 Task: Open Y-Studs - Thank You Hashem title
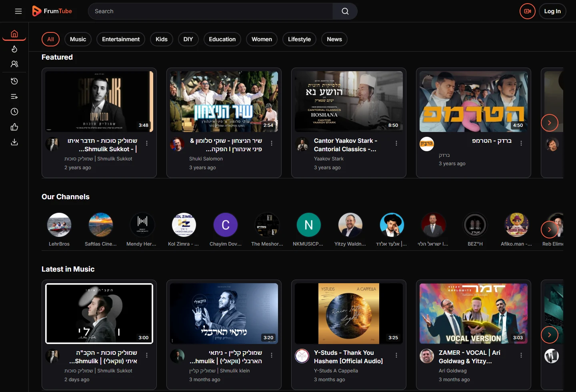(x=348, y=357)
